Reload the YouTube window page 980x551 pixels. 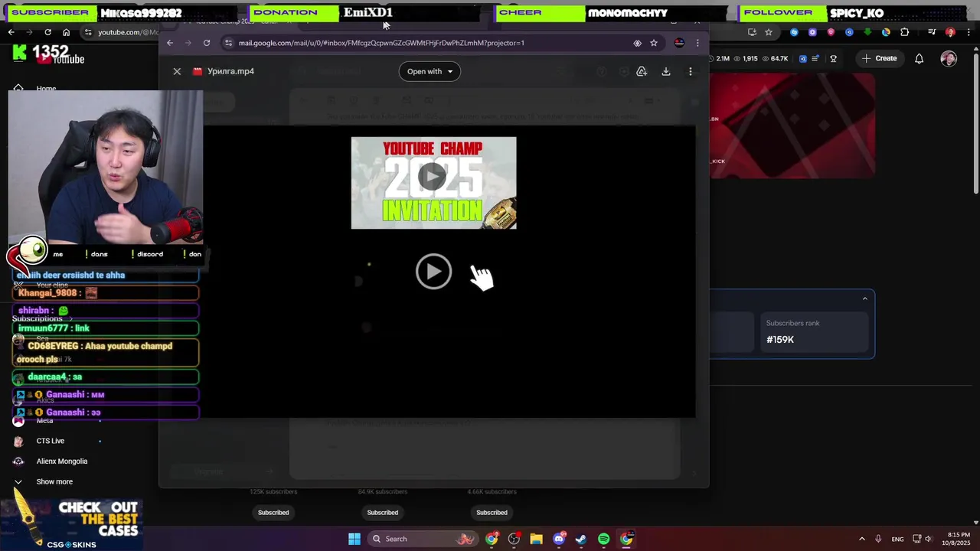pyautogui.click(x=47, y=32)
